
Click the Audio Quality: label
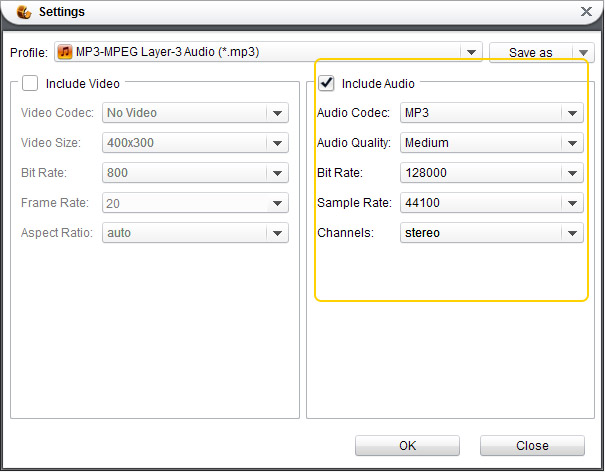click(354, 143)
